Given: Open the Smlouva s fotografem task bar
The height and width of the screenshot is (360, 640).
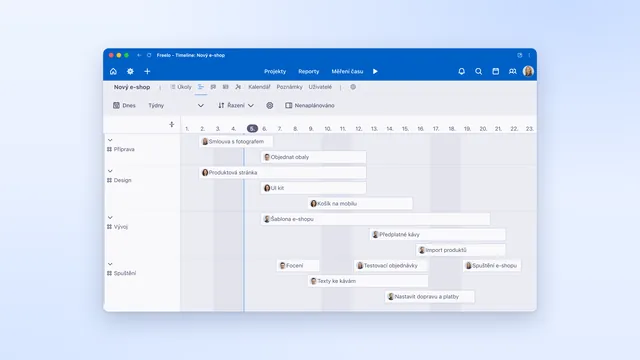Looking at the screenshot, I should [x=236, y=142].
